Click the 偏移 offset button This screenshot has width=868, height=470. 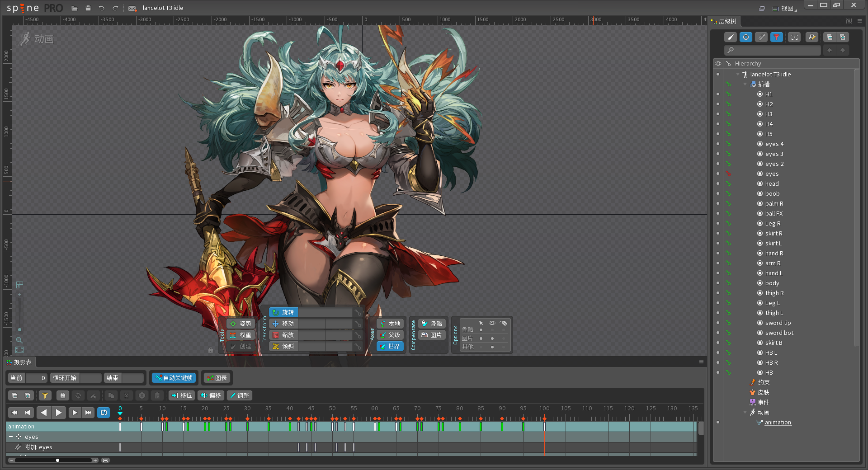click(x=211, y=395)
